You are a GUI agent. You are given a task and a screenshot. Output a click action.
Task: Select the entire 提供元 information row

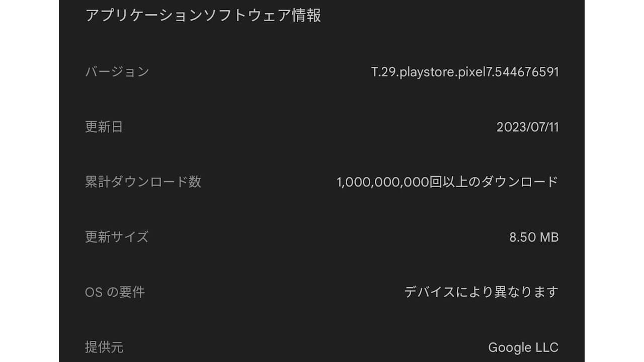point(322,347)
